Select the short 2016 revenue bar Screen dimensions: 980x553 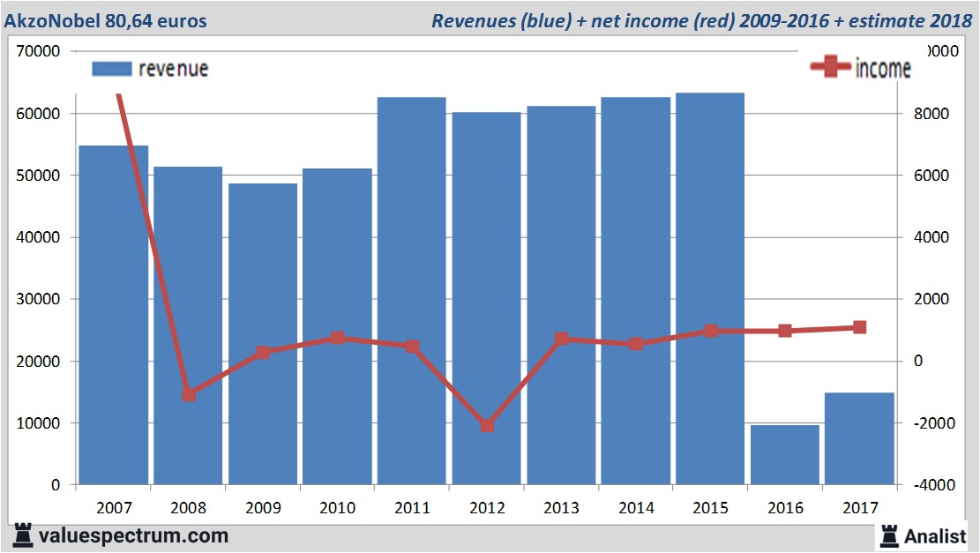[785, 455]
